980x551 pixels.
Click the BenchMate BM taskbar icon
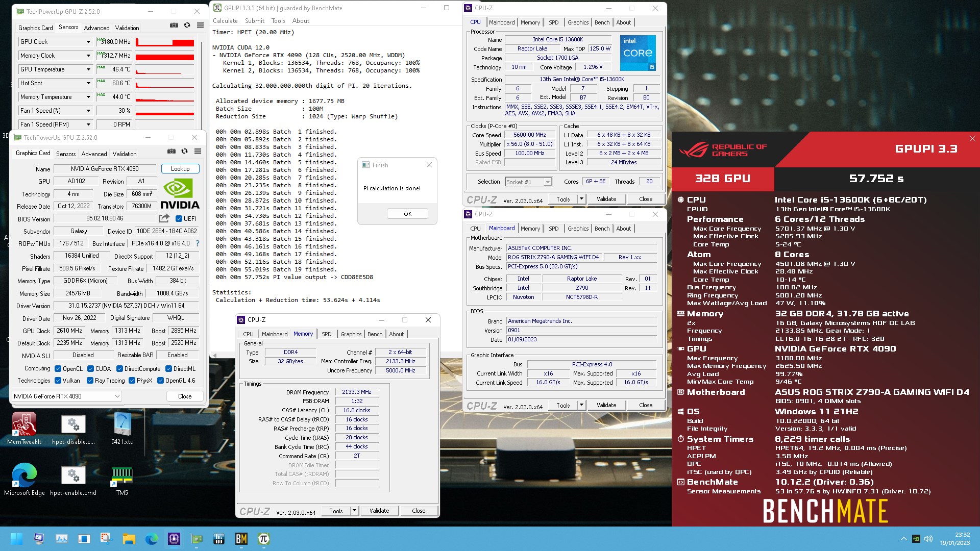[241, 539]
